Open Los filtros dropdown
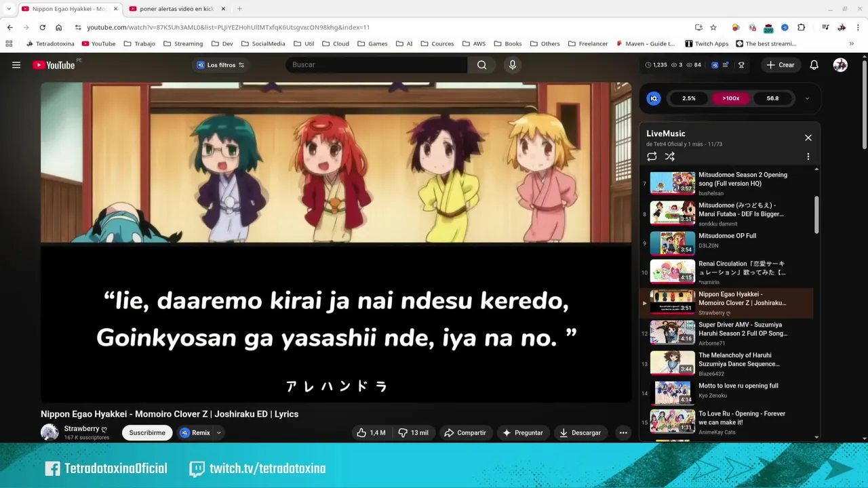 tap(220, 65)
